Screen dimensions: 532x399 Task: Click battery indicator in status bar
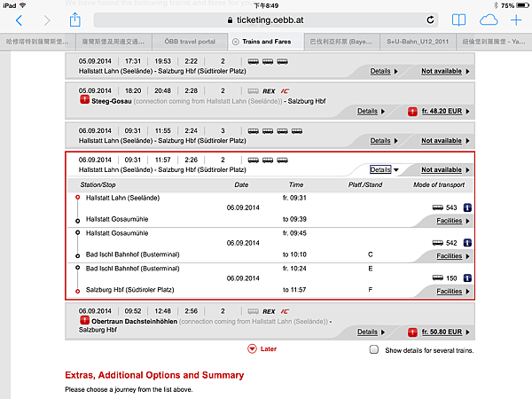tap(522, 5)
